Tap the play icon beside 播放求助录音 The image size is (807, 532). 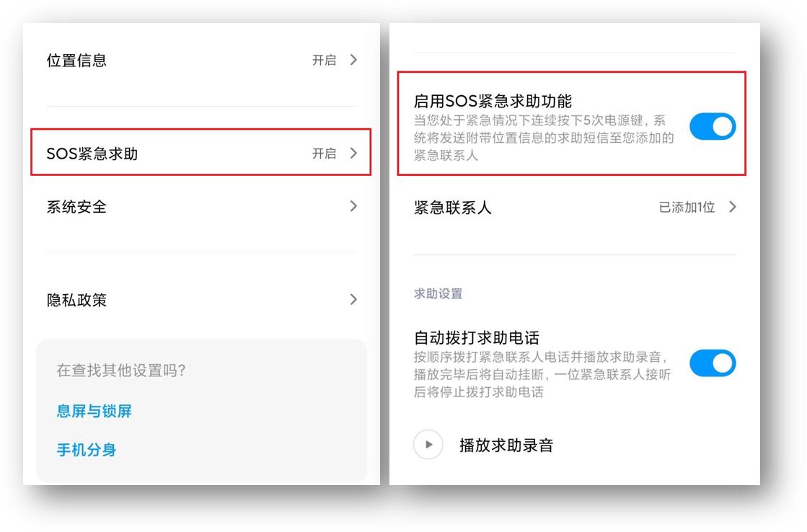(x=429, y=445)
